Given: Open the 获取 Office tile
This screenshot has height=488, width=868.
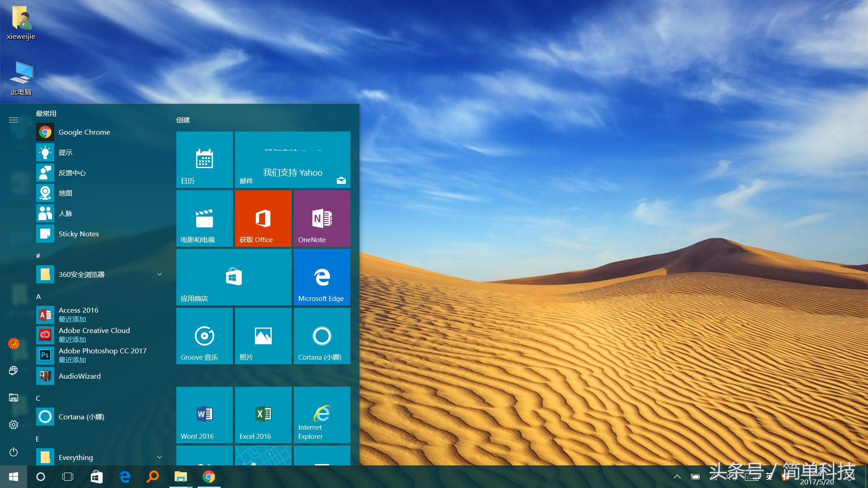Looking at the screenshot, I should click(x=263, y=218).
